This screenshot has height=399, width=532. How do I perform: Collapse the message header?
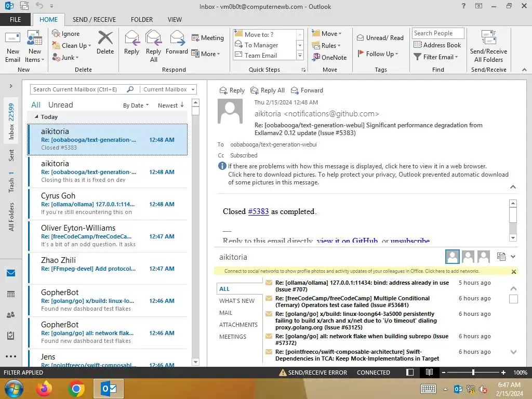coord(513,187)
